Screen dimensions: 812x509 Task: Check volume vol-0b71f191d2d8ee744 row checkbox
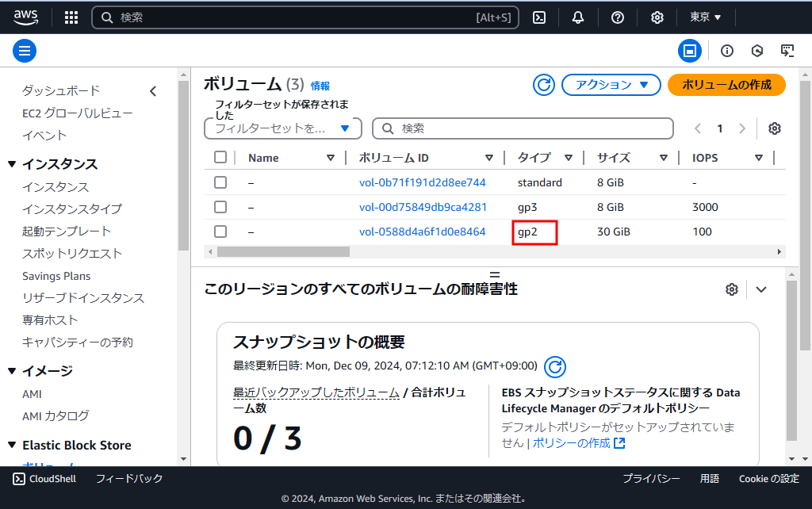click(220, 182)
